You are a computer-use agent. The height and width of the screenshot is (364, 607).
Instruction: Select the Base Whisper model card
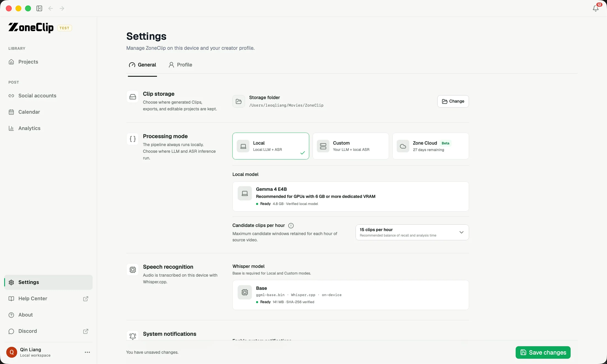(350, 295)
